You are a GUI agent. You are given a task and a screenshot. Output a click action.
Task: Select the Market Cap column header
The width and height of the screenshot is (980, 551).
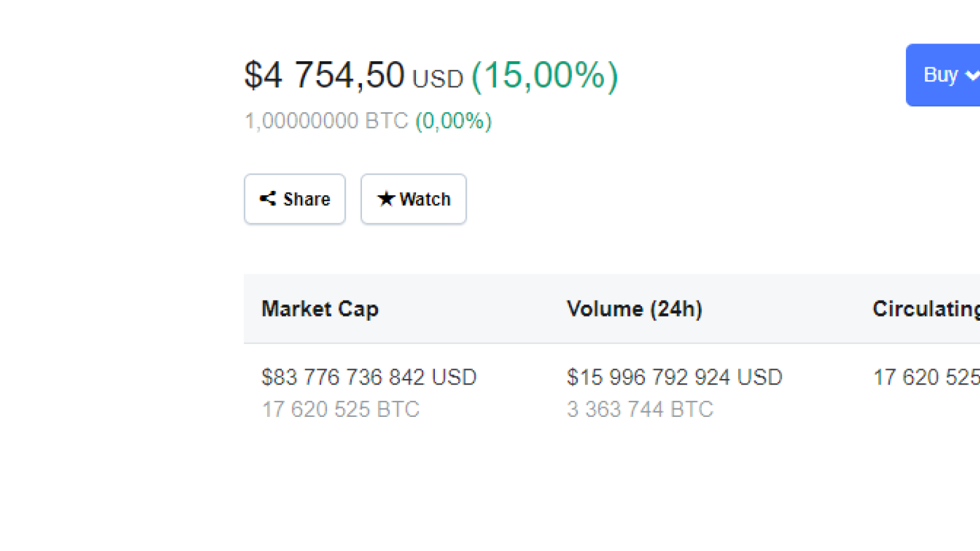pos(320,309)
